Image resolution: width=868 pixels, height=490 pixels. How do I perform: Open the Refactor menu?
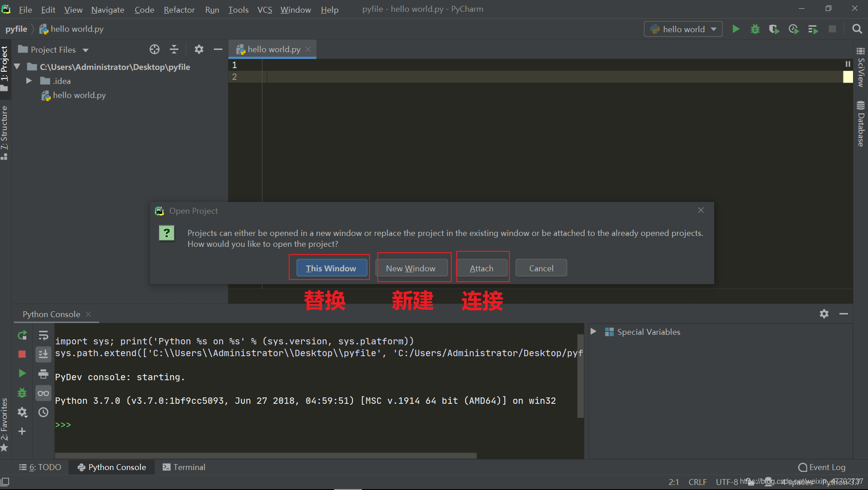pos(179,10)
